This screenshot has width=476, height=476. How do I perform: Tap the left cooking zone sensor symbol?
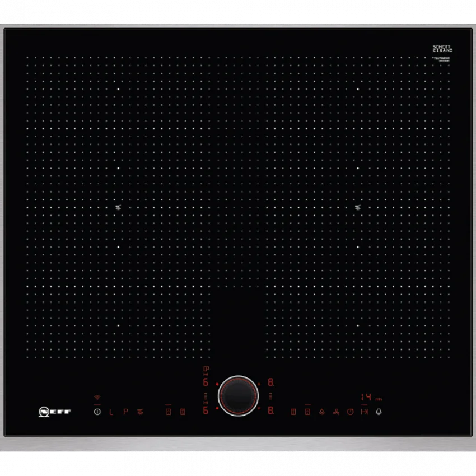pos(118,208)
